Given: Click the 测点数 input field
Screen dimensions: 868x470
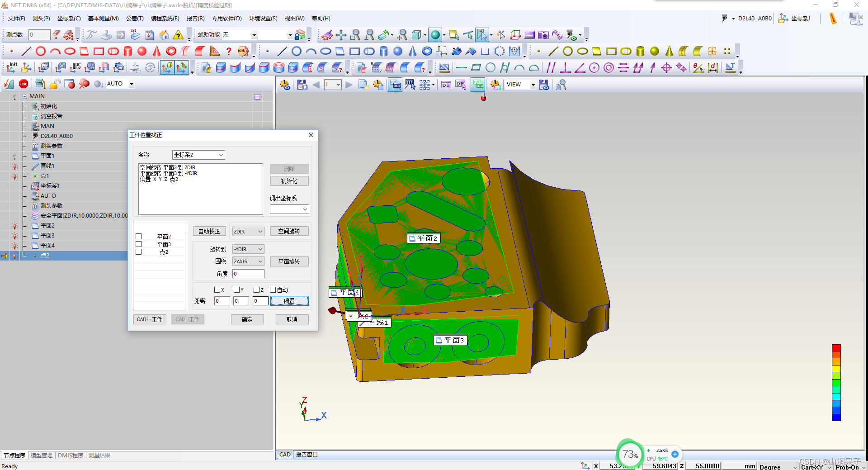Looking at the screenshot, I should click(39, 35).
